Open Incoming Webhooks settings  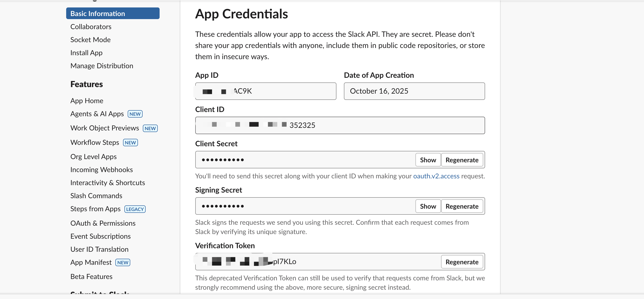(101, 170)
